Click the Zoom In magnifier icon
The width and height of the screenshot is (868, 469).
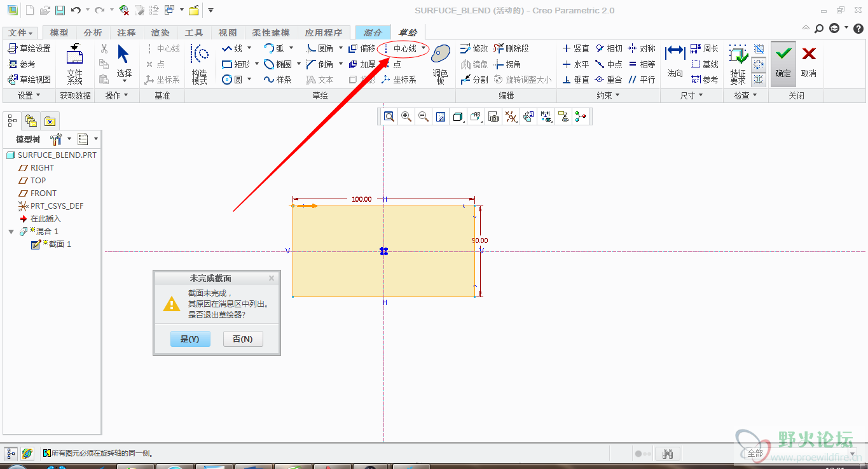click(x=406, y=116)
